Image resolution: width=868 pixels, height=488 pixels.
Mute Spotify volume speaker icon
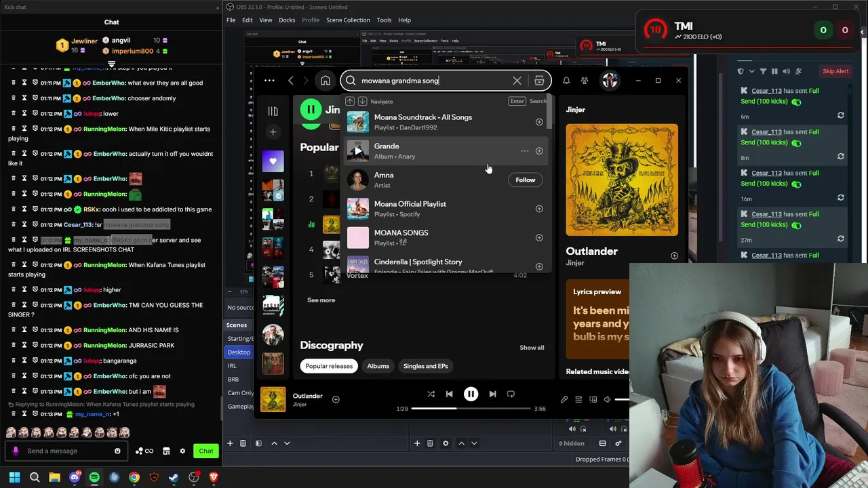[x=608, y=399]
